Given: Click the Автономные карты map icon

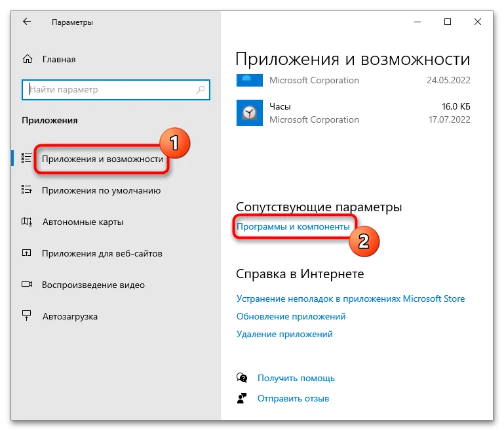Looking at the screenshot, I should click(x=27, y=222).
